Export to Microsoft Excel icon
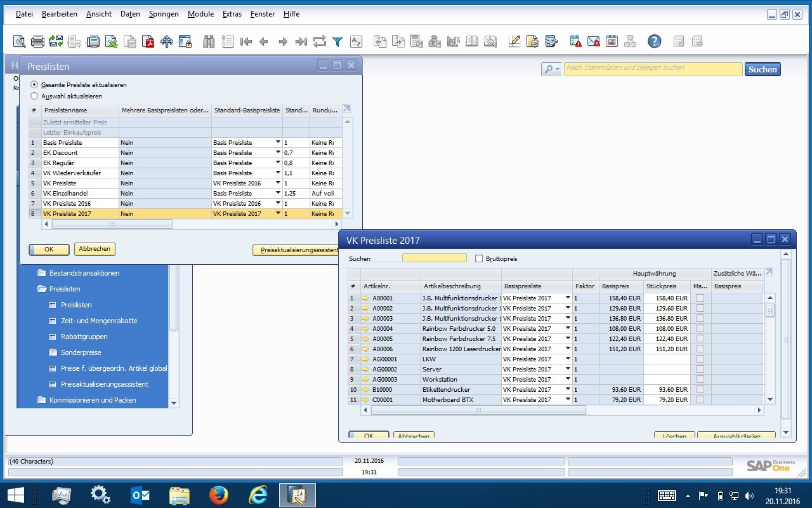 tap(112, 42)
